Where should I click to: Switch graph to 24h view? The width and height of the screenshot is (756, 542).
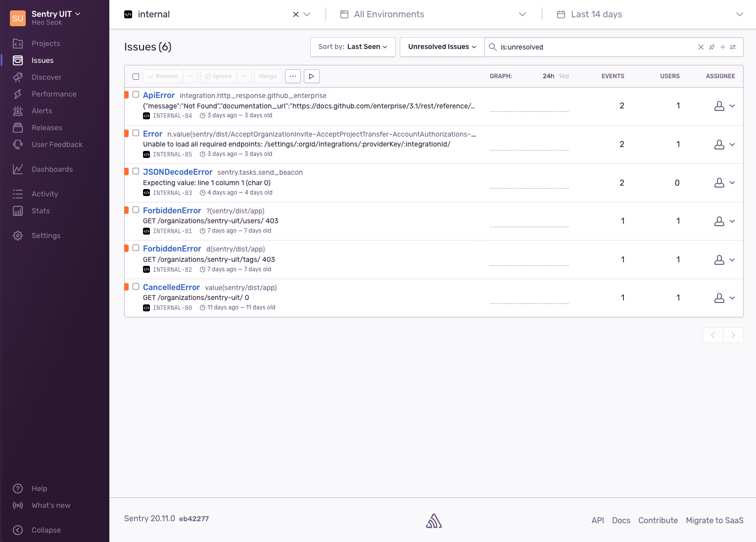coord(548,76)
